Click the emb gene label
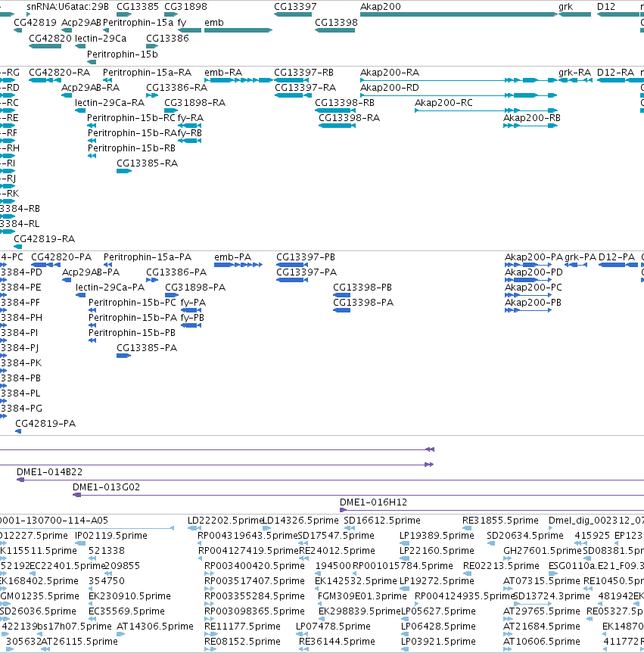The width and height of the screenshot is (644, 653). point(214,23)
